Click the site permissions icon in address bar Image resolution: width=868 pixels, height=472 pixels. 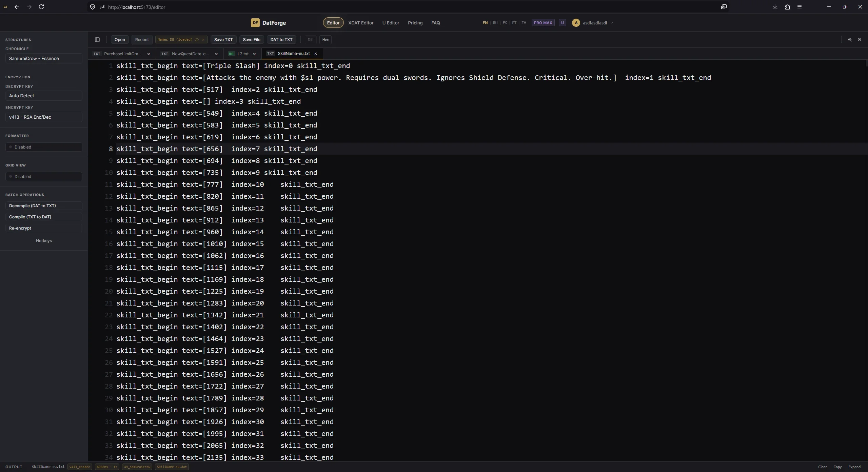pyautogui.click(x=102, y=7)
